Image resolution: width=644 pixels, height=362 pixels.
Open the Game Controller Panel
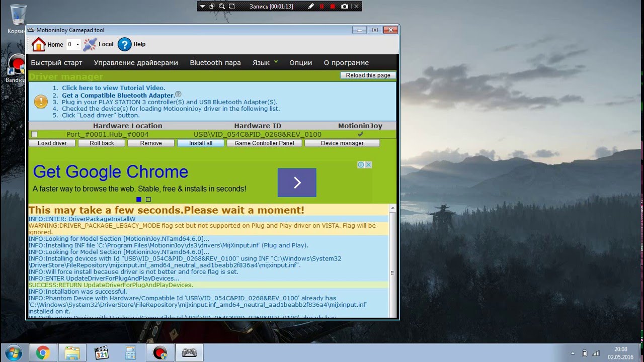(x=264, y=143)
